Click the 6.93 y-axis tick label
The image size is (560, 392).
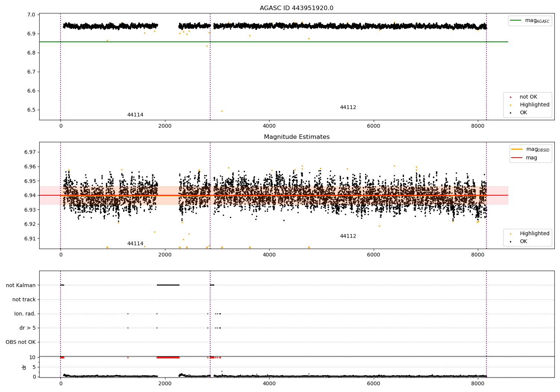pyautogui.click(x=30, y=210)
